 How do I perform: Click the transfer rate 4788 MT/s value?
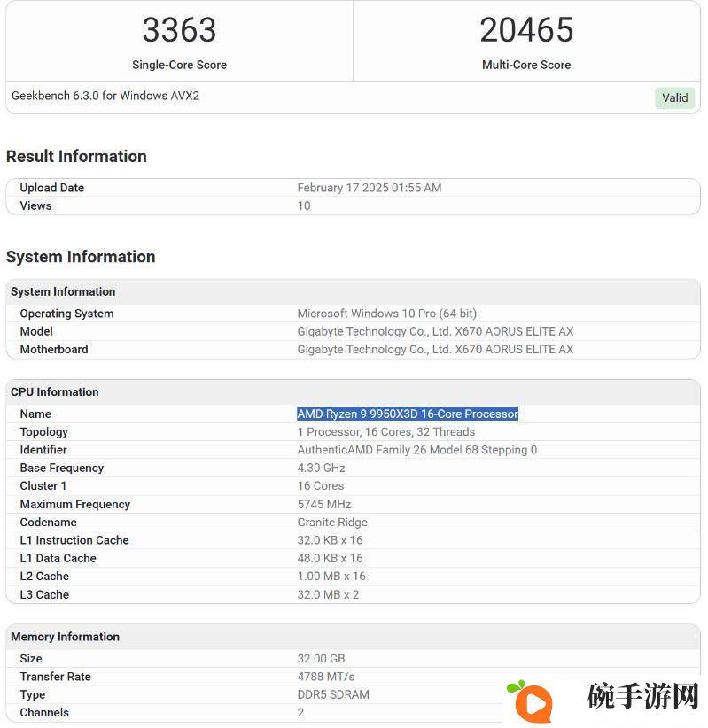[326, 677]
